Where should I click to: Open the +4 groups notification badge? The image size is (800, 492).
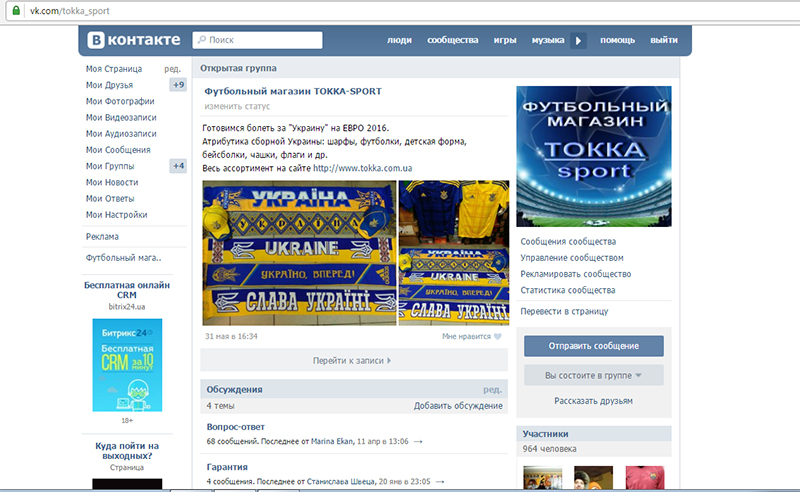[x=178, y=166]
